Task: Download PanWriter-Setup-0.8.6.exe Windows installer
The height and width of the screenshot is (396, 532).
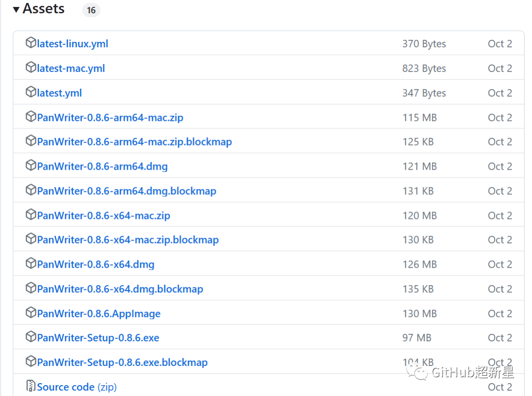Action: pyautogui.click(x=98, y=338)
